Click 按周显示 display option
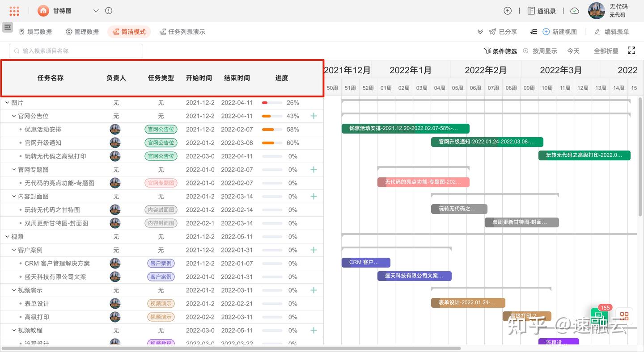 tap(540, 51)
